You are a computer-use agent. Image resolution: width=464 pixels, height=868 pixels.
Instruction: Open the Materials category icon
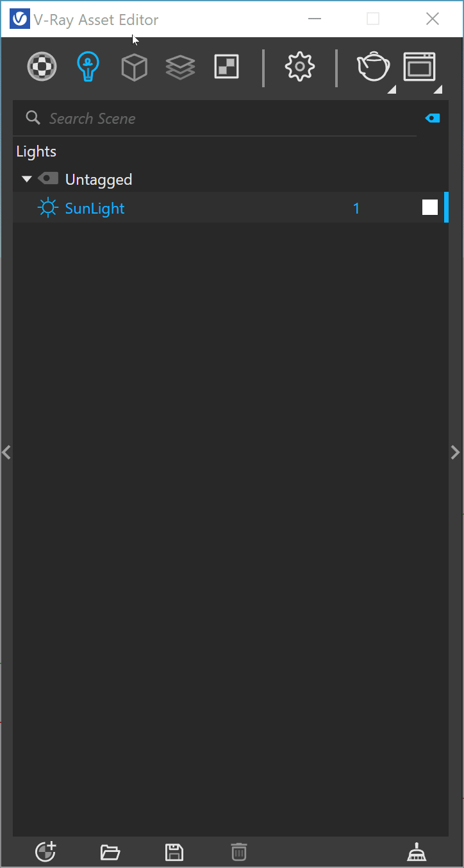point(42,67)
